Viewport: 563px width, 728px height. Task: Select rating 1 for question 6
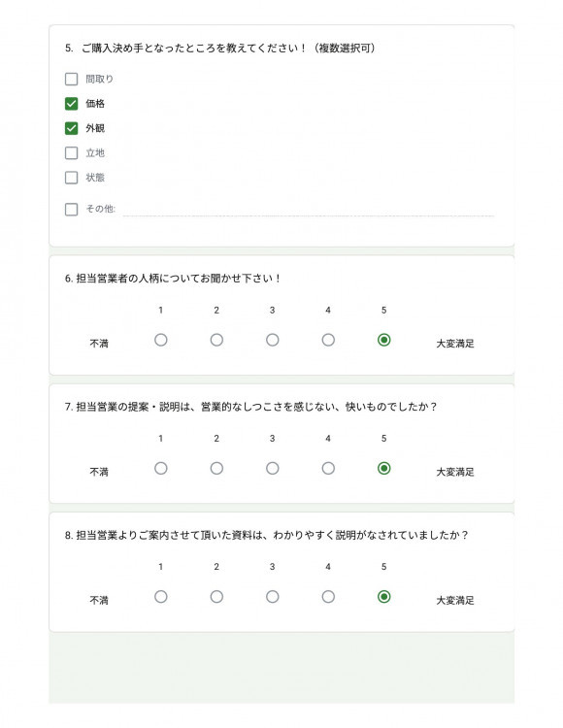(160, 340)
